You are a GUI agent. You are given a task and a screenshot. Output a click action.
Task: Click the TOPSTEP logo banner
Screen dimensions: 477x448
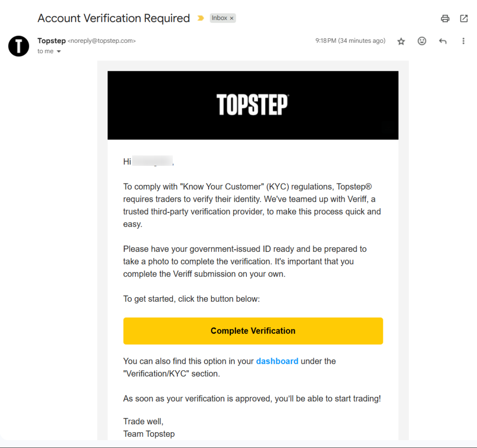[252, 105]
